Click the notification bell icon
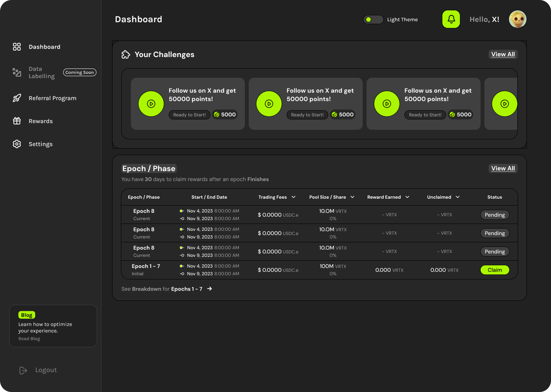Screen dimensions: 551x392 [451, 19]
